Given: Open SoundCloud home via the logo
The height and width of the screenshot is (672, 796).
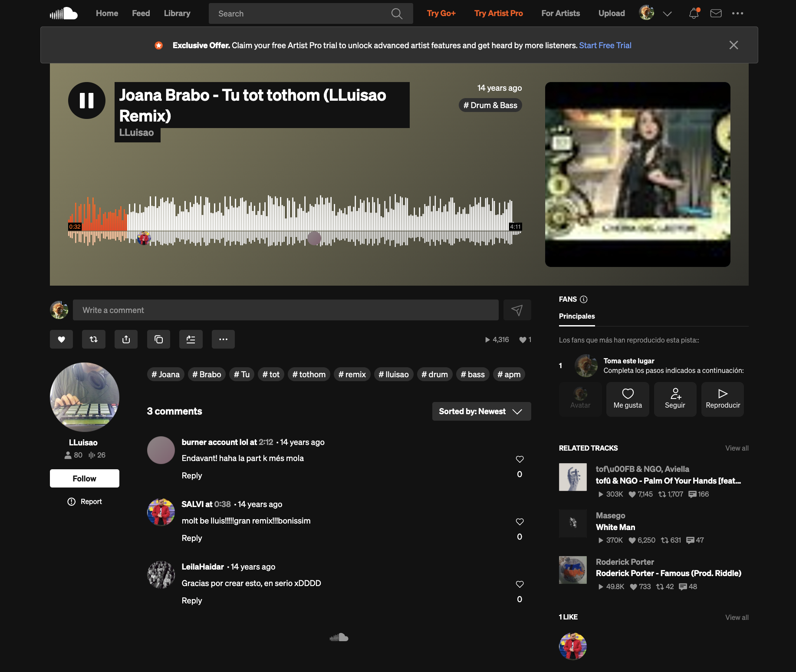Looking at the screenshot, I should tap(64, 13).
